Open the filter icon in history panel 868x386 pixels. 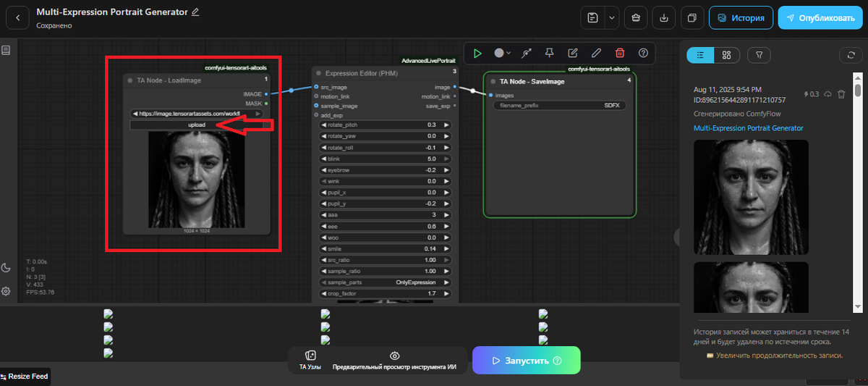(759, 55)
